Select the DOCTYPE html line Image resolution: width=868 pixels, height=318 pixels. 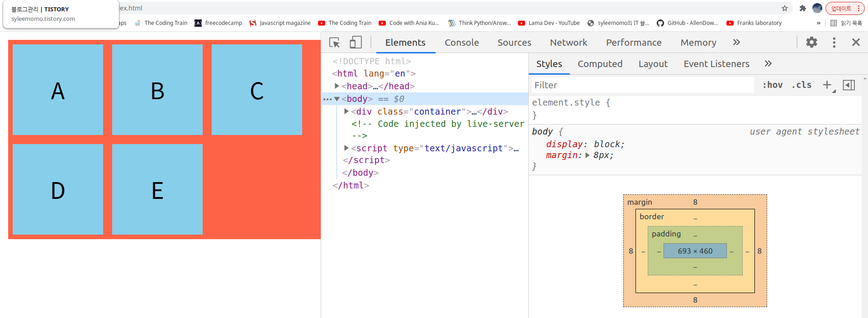click(x=371, y=61)
